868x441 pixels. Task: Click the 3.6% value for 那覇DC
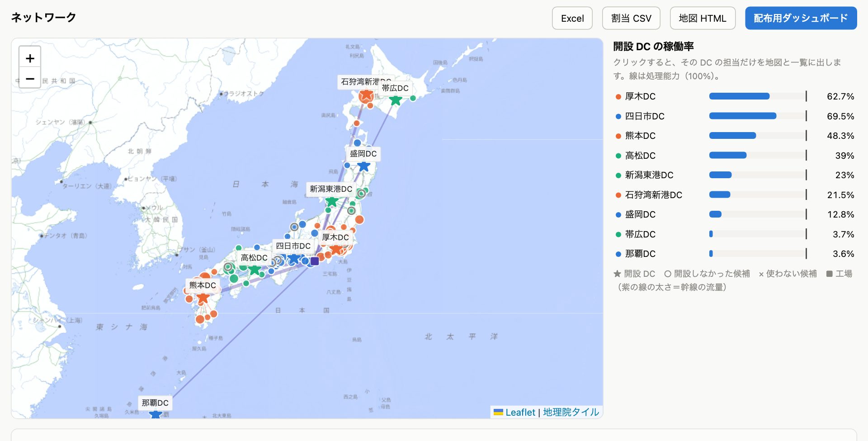pyautogui.click(x=843, y=254)
